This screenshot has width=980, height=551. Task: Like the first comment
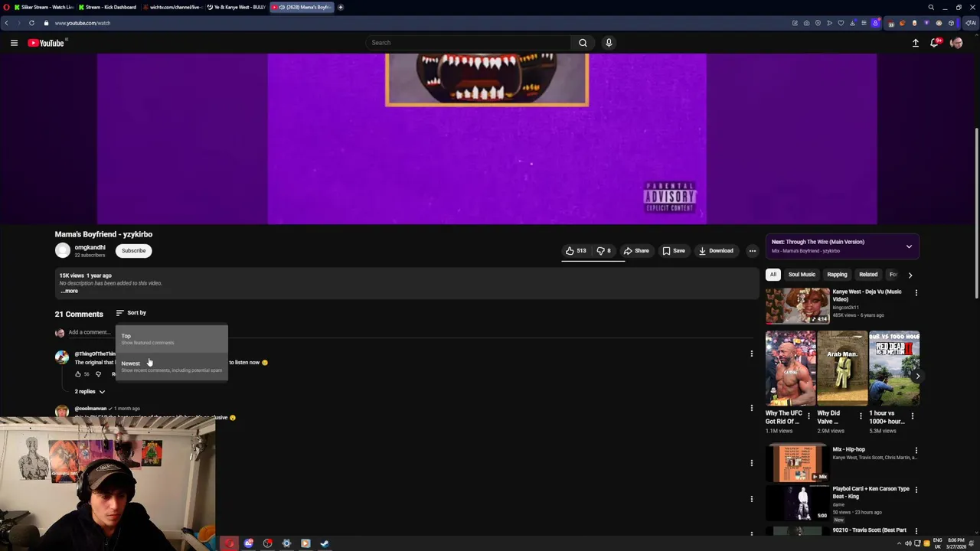coord(78,374)
